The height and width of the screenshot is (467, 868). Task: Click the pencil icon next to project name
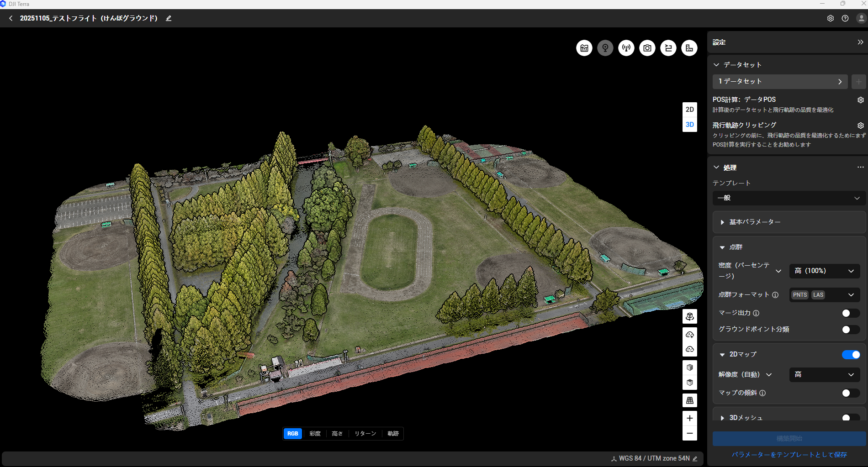[x=169, y=18]
